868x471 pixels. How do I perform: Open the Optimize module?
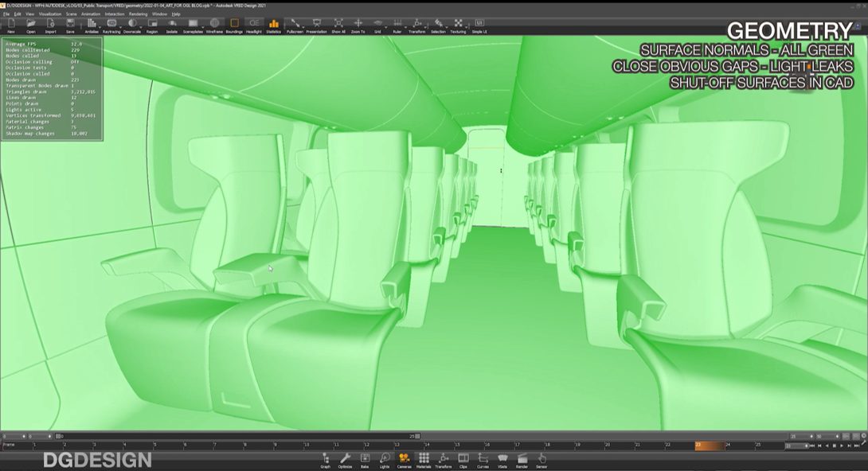point(345,459)
